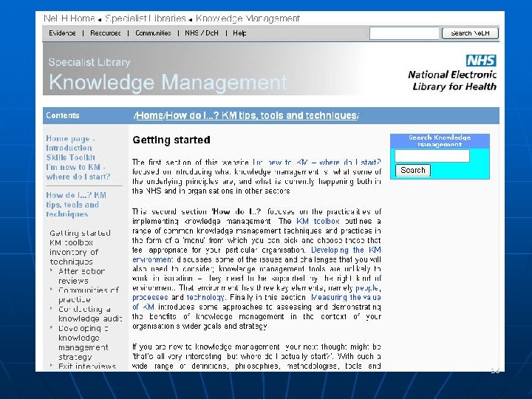Open I'm new to KM sidebar link
This screenshot has height=399, width=532.
coord(78,172)
